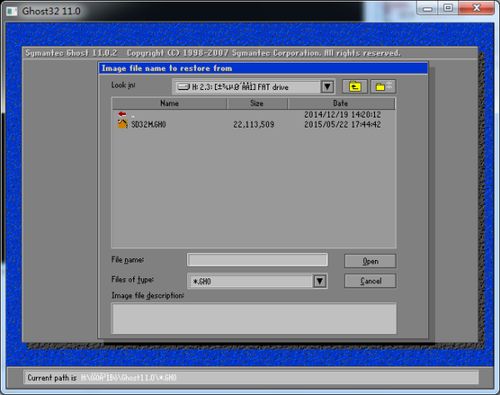Viewport: 500px width, 395px height.
Task: Click inside the Image file description box
Action: (254, 318)
